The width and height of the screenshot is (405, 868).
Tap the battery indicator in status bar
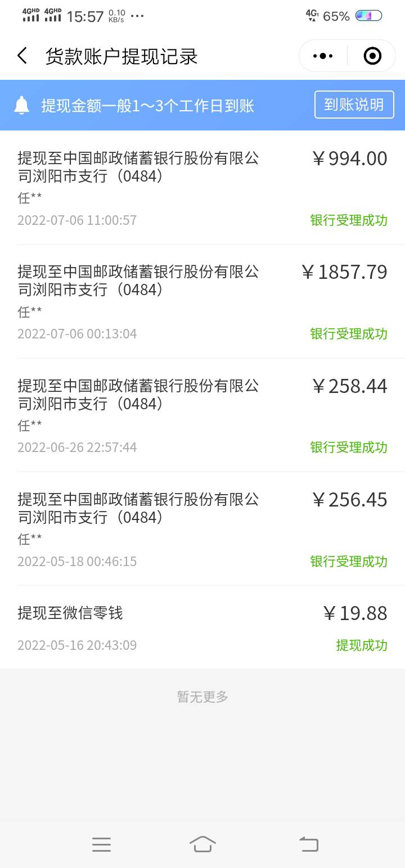tap(368, 16)
